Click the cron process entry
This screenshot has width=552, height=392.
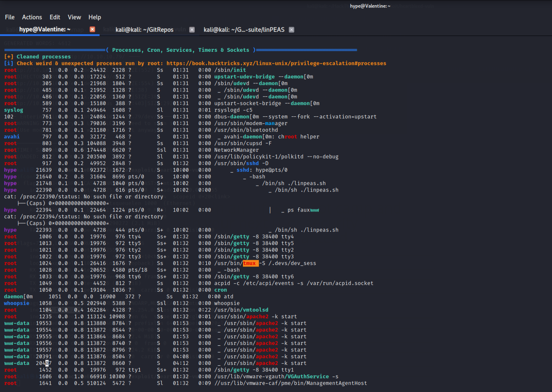coord(220,290)
